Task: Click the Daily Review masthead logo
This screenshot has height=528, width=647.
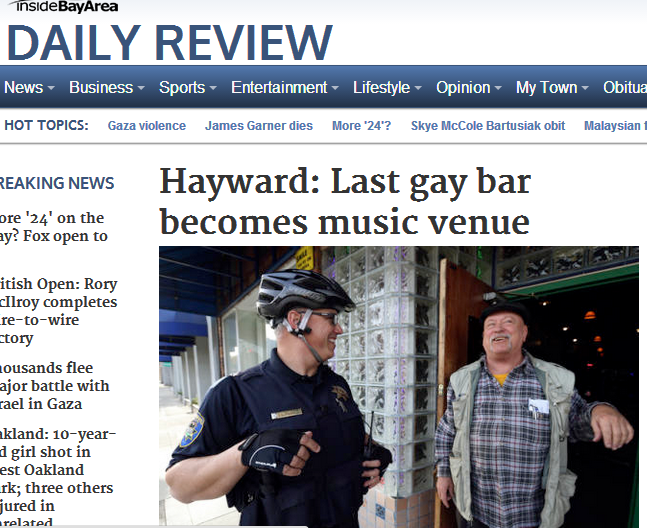Action: (170, 43)
